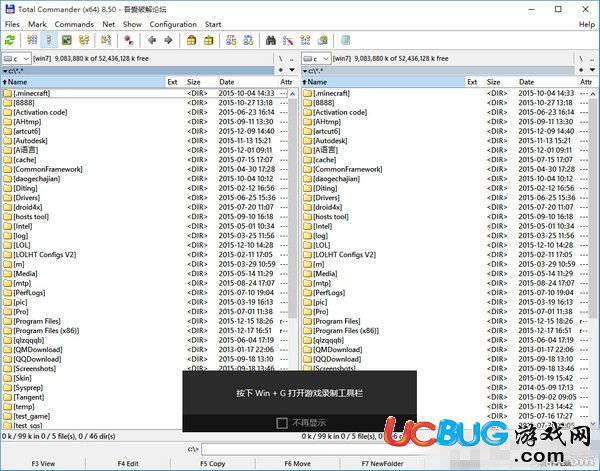Click the F5 Copy button
Screen dimensions: 600x471
pyautogui.click(x=212, y=464)
